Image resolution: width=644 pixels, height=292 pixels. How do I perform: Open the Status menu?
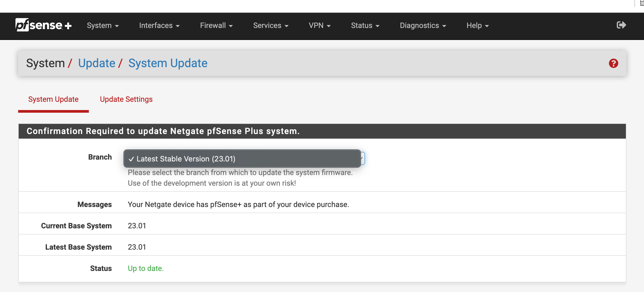(x=365, y=26)
